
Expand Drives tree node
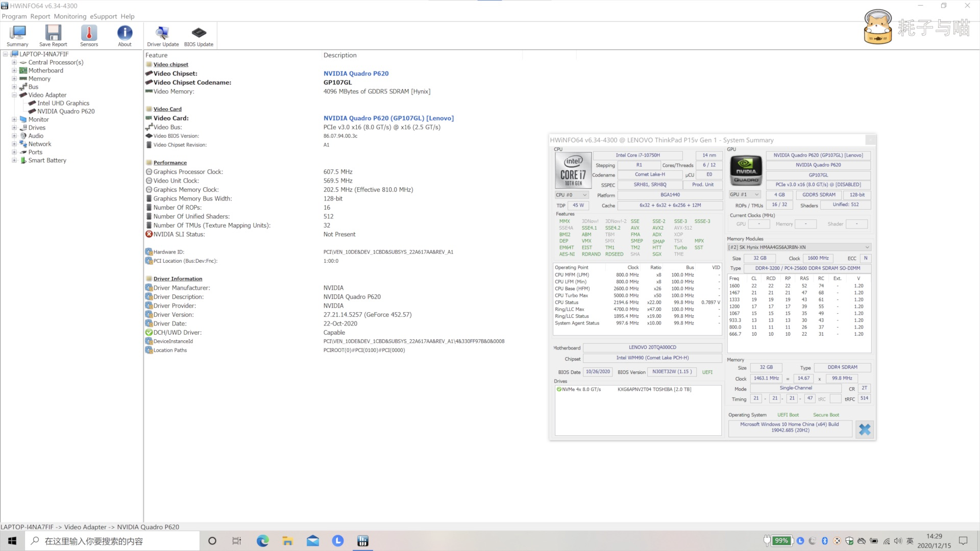(x=14, y=128)
